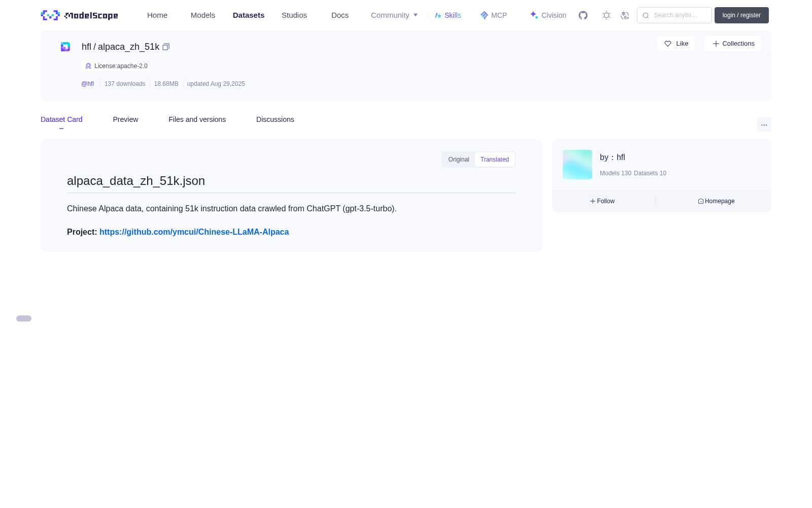Follow the hfl author

pyautogui.click(x=602, y=201)
